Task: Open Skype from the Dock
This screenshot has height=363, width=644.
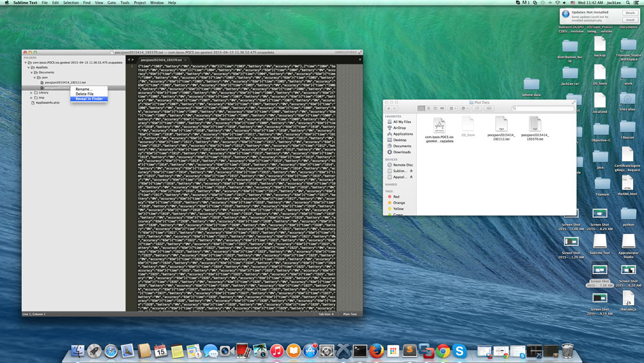Action: pyautogui.click(x=459, y=351)
